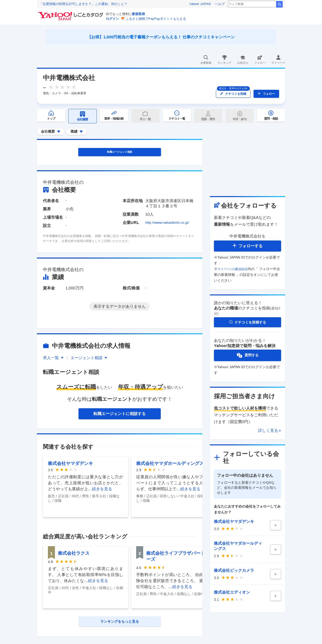
Task: Open the Yahoo! JAPAN top link
Action: click(x=200, y=4)
